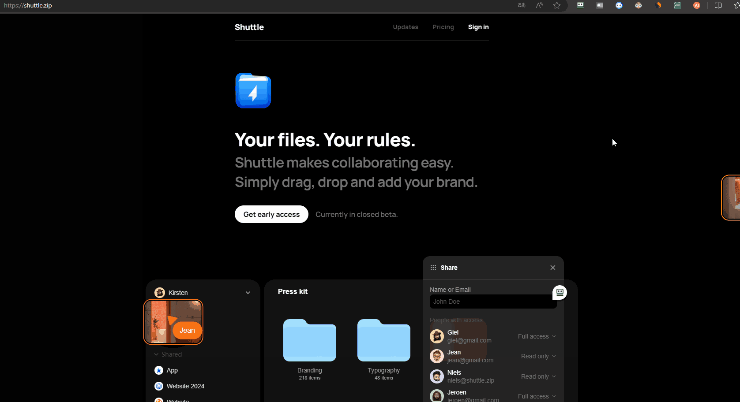Click the Website 2024 sidebar icon
The image size is (740, 402).
tap(159, 386)
